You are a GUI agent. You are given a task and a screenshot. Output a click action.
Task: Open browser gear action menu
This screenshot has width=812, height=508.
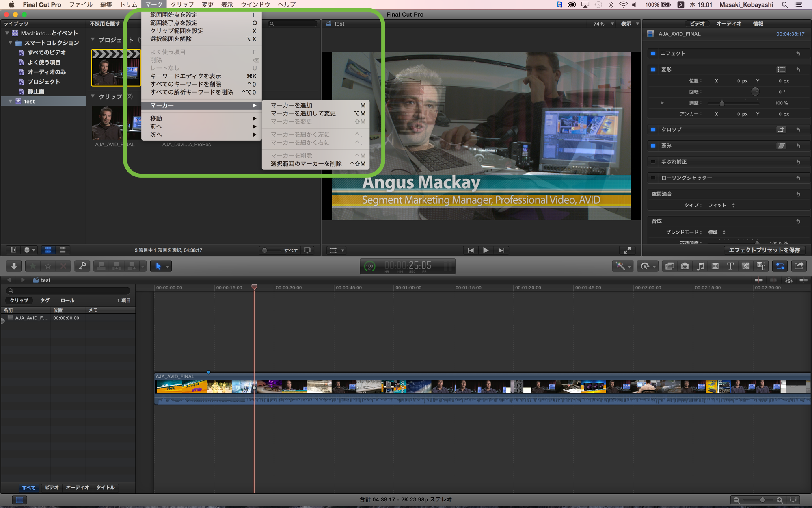[x=29, y=250]
